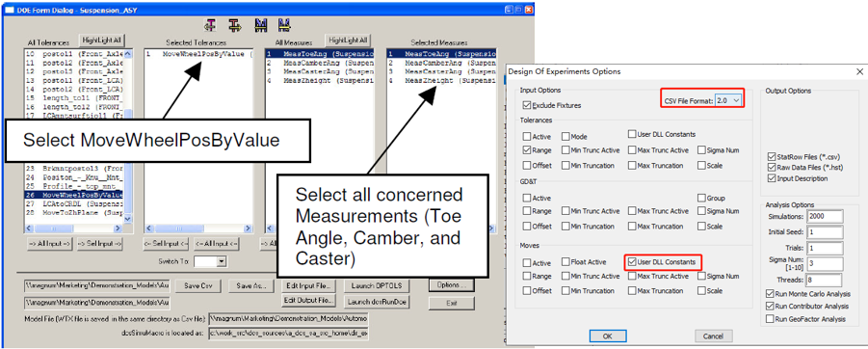868x349 pixels.
Task: Click the Options... button in DOE dialog
Action: coord(451,285)
